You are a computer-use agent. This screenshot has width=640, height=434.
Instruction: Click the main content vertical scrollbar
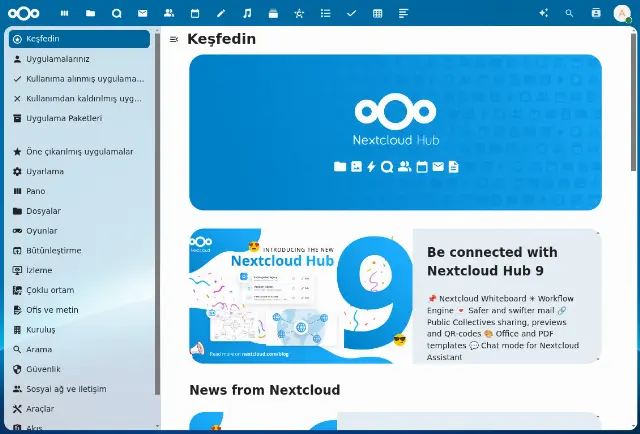pos(633,102)
